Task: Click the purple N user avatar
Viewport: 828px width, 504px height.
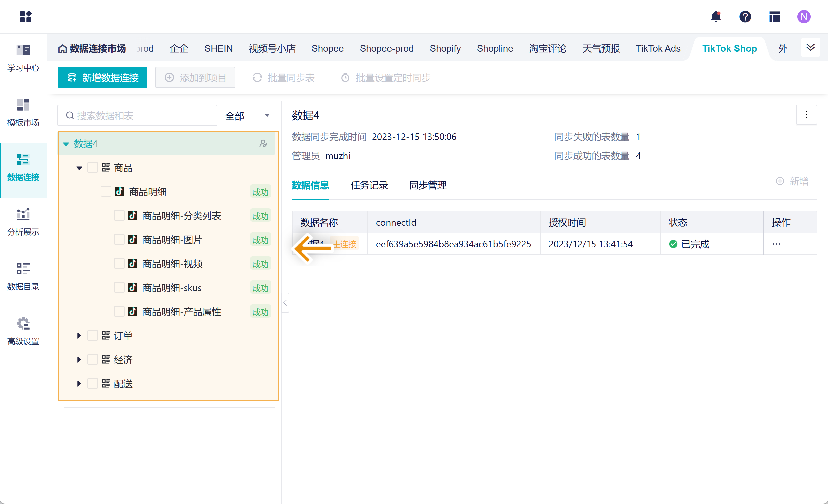Action: click(803, 16)
